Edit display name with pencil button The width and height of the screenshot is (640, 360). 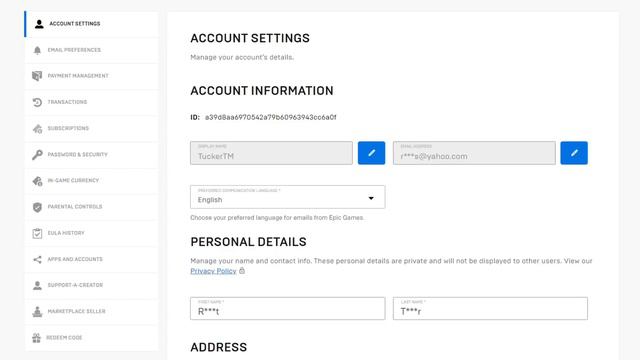pyautogui.click(x=371, y=153)
